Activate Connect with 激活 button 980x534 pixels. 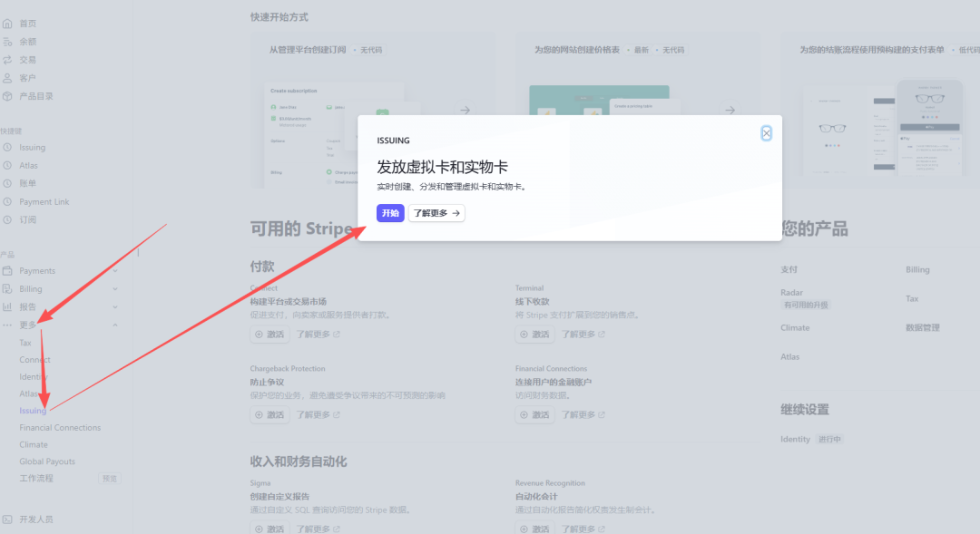pyautogui.click(x=269, y=335)
